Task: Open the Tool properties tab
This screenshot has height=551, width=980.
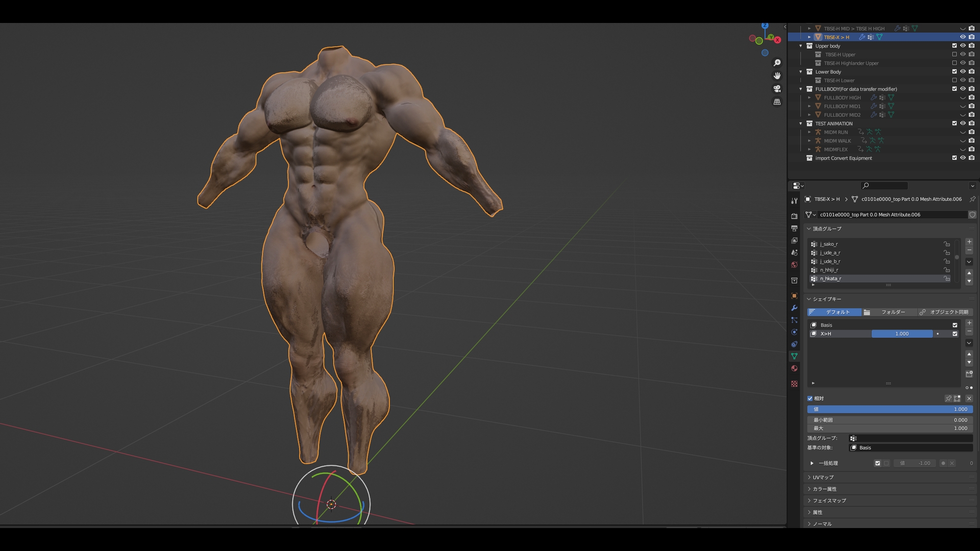Action: [x=794, y=201]
